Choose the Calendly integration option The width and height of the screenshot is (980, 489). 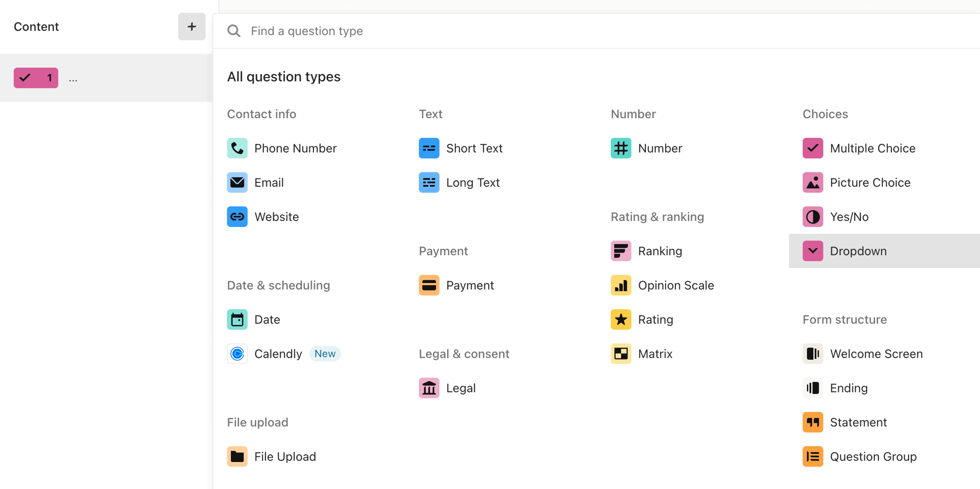click(278, 354)
